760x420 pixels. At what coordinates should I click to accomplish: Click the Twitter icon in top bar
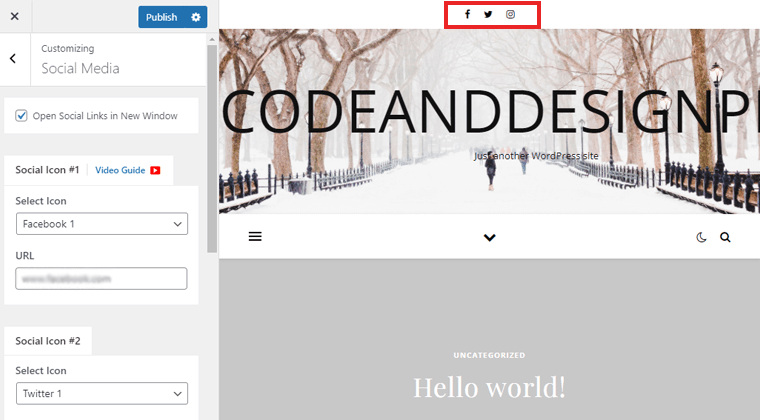tap(488, 15)
